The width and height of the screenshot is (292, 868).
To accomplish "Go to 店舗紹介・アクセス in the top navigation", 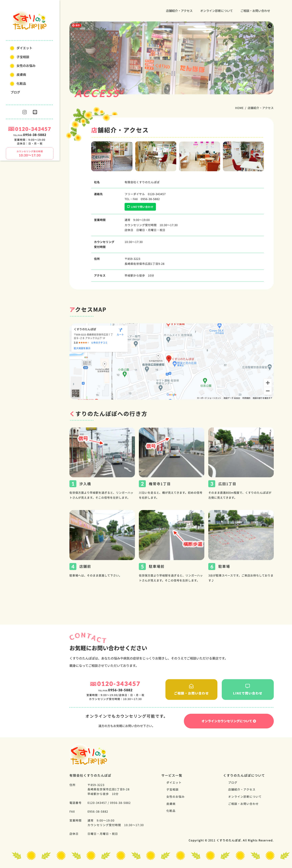I will pos(179,11).
